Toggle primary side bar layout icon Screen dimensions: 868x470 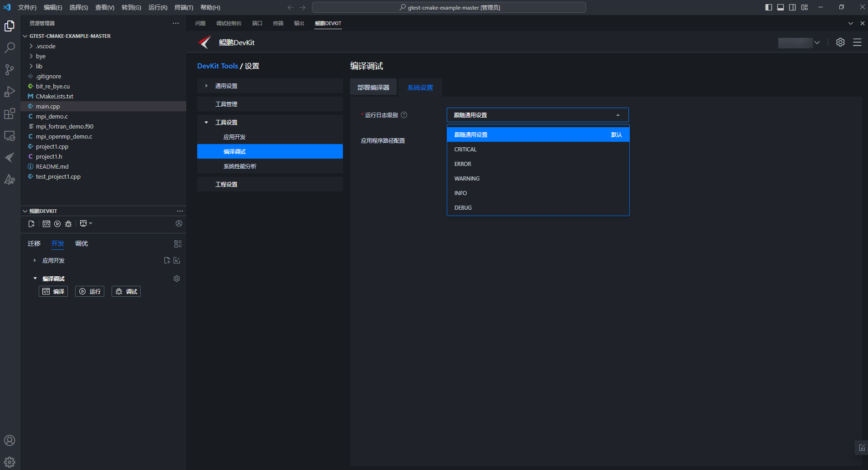coord(769,7)
